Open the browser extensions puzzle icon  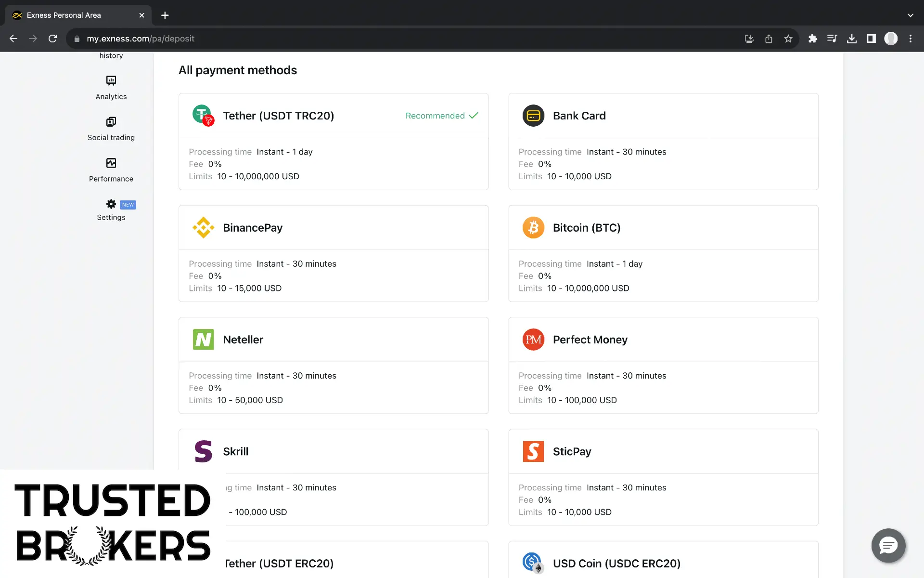pos(813,39)
